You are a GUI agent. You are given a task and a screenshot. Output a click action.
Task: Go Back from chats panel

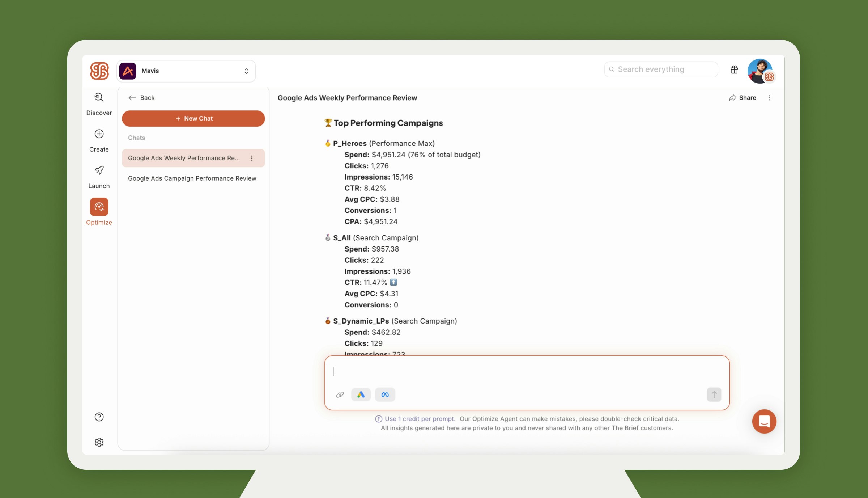(141, 98)
